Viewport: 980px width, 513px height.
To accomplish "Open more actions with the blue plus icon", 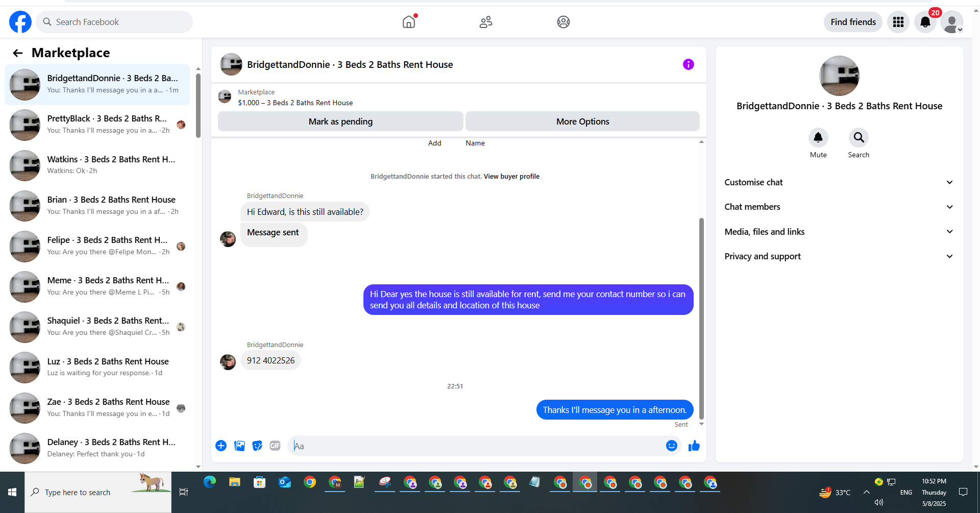I will point(221,446).
